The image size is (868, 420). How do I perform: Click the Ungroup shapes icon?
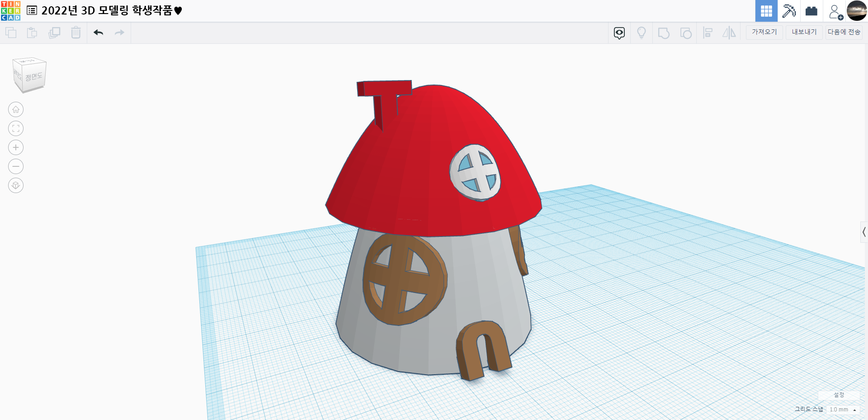tap(686, 33)
